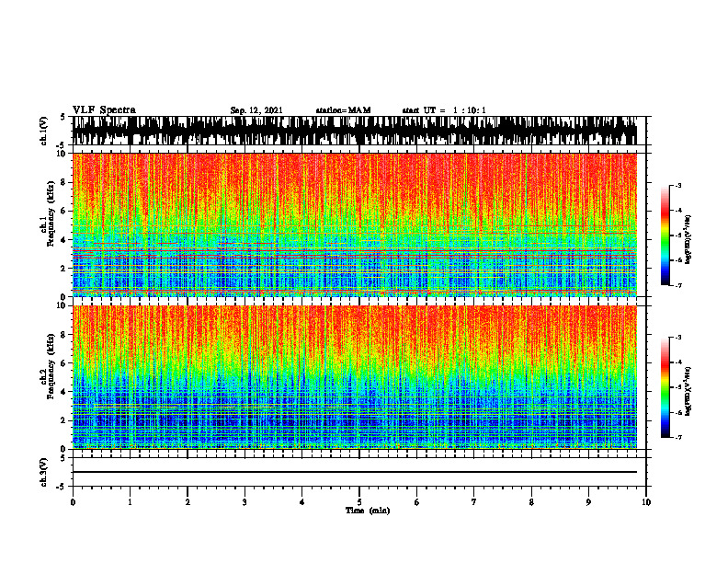The image size is (728, 563).
Task: Click the "station=MAM" label
Action: [x=343, y=110]
